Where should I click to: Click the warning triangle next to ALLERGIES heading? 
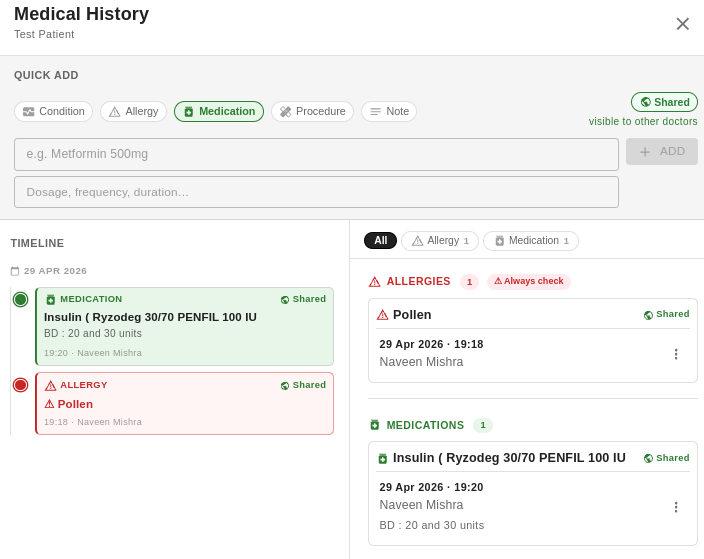click(374, 282)
